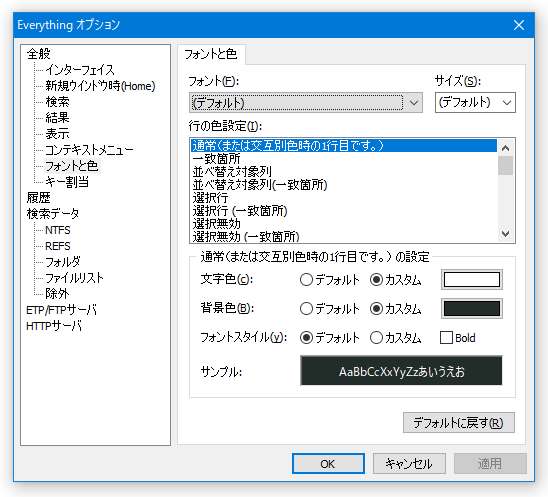Click the list scrollbar up arrow
548x497 pixels.
point(505,148)
